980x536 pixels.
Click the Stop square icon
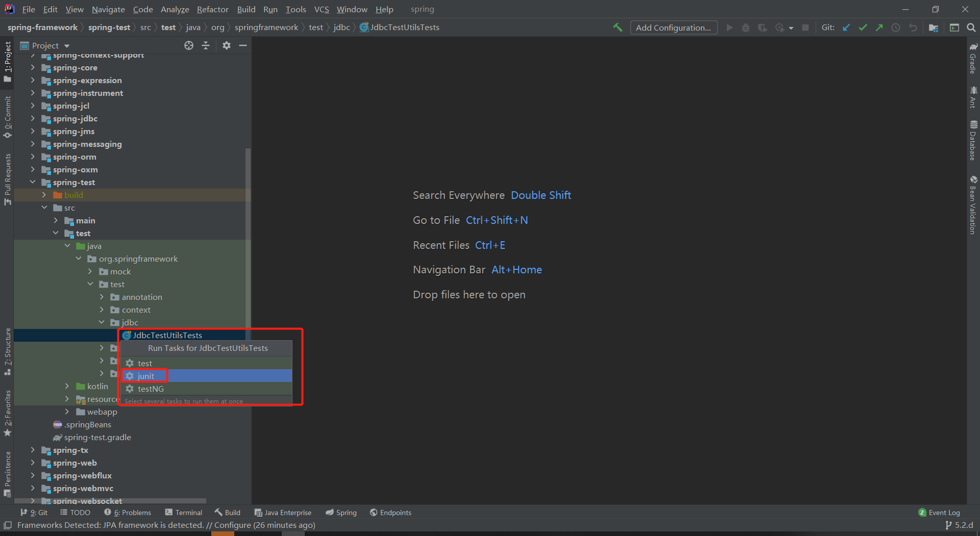[x=805, y=28]
